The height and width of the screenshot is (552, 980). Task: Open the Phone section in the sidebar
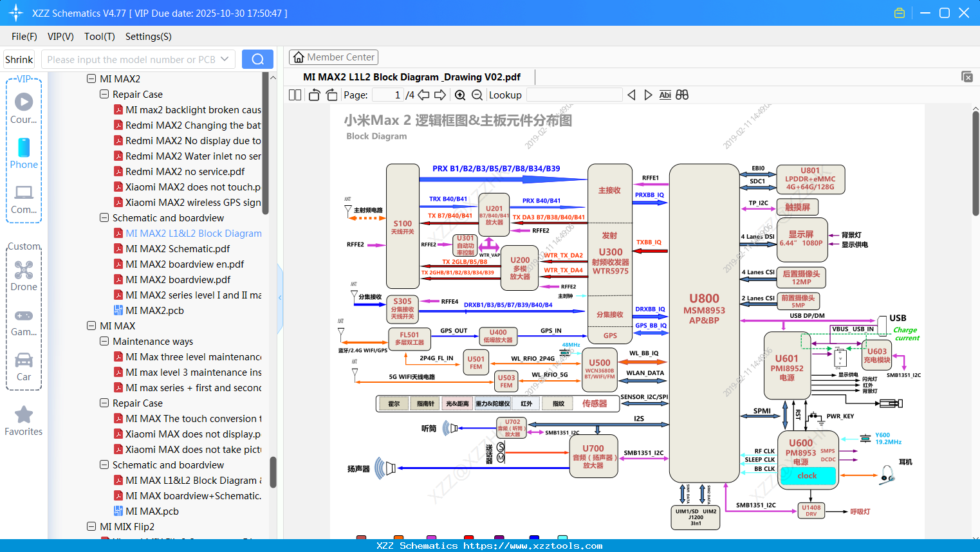click(24, 154)
